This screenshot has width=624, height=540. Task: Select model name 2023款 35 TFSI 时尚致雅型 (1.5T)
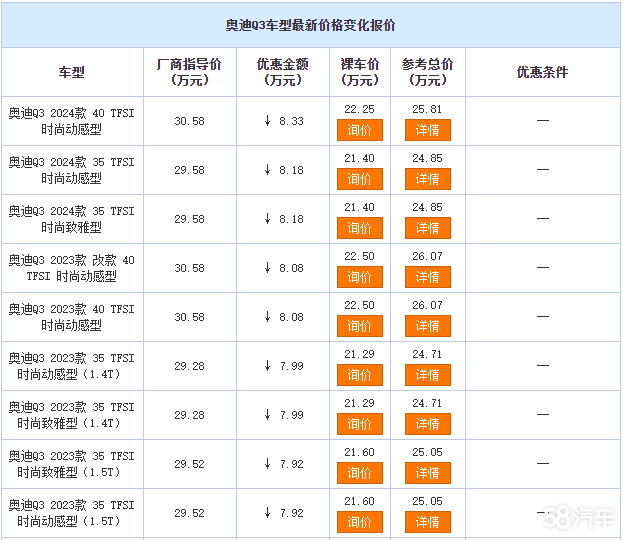point(72,464)
